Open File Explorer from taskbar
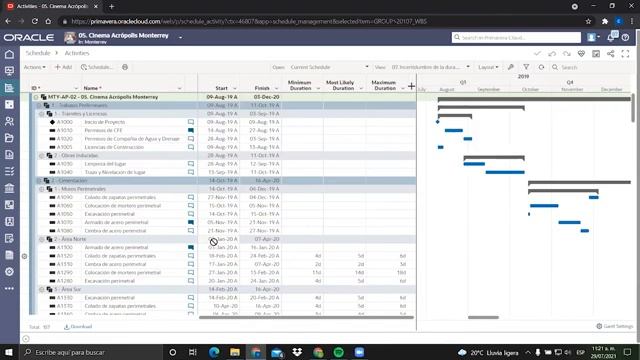The image size is (640, 360). [235, 352]
